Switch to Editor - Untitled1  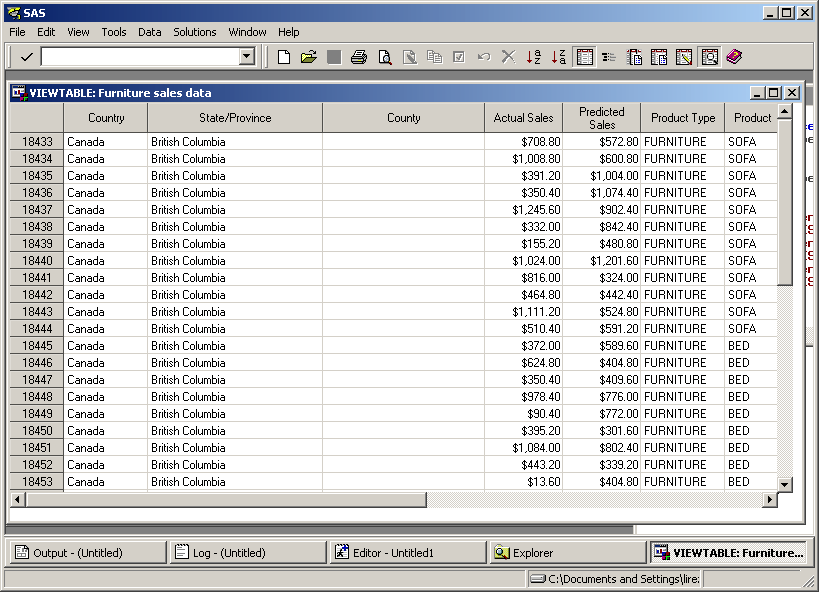point(406,551)
